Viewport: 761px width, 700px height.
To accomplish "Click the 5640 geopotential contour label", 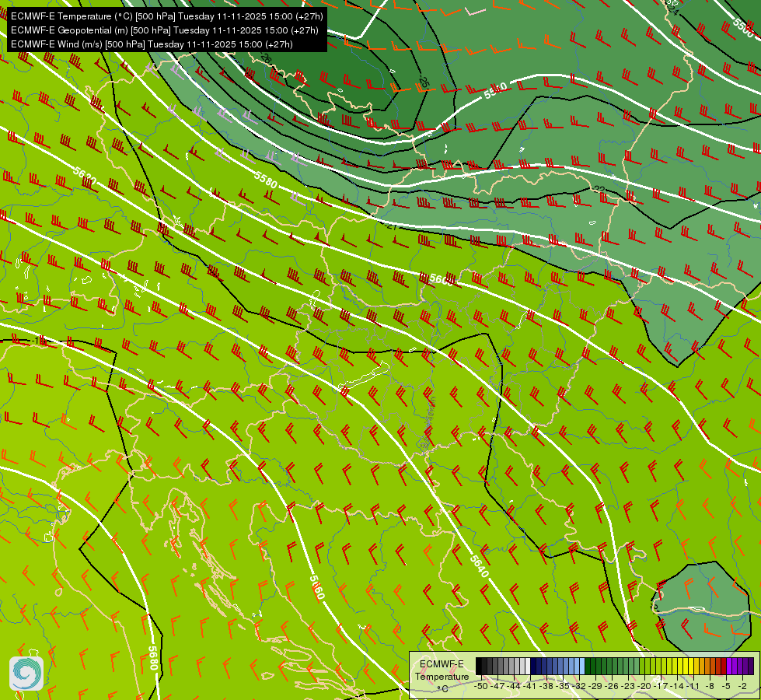I will [479, 566].
